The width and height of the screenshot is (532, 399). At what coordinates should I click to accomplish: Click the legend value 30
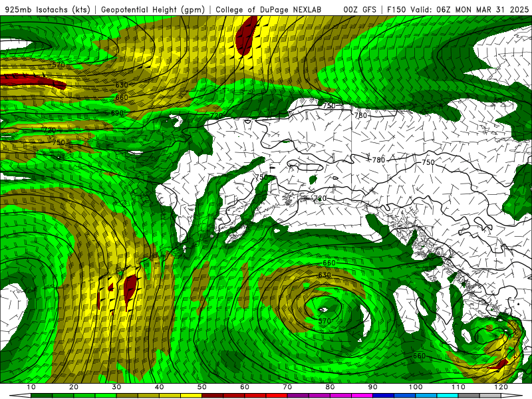point(116,387)
